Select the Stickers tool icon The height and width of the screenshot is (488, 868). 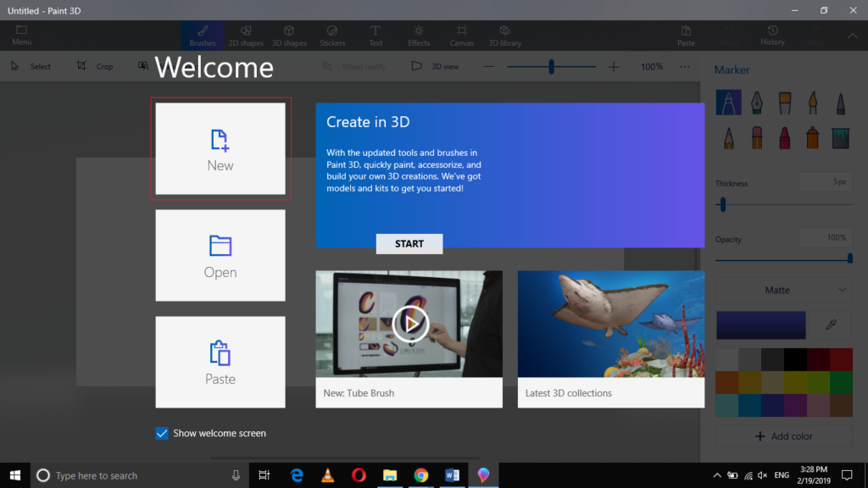[332, 35]
